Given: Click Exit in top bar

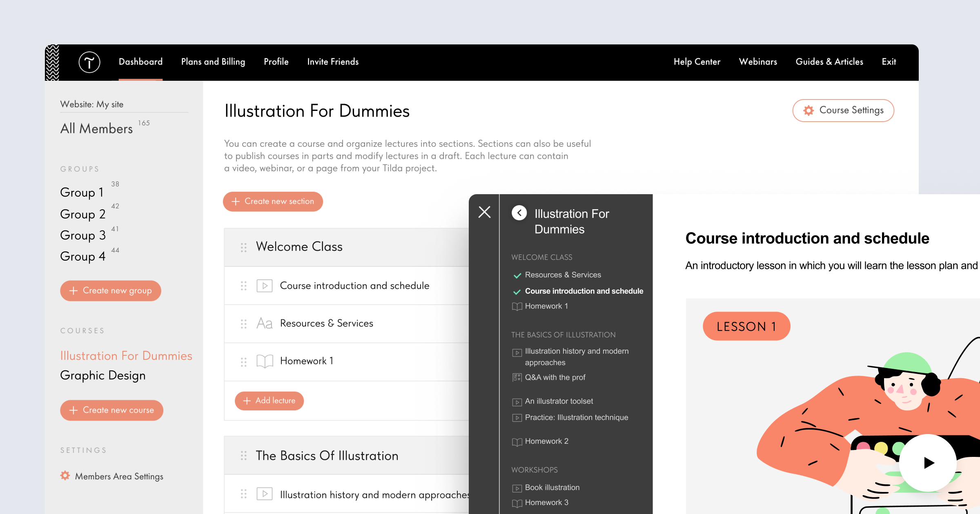Looking at the screenshot, I should (889, 62).
